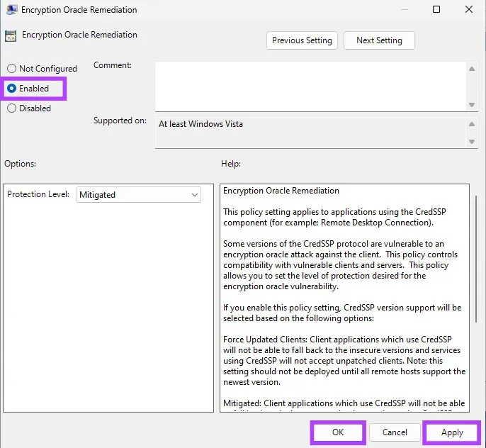
Task: Select the Enabled radio button
Action: (11, 89)
